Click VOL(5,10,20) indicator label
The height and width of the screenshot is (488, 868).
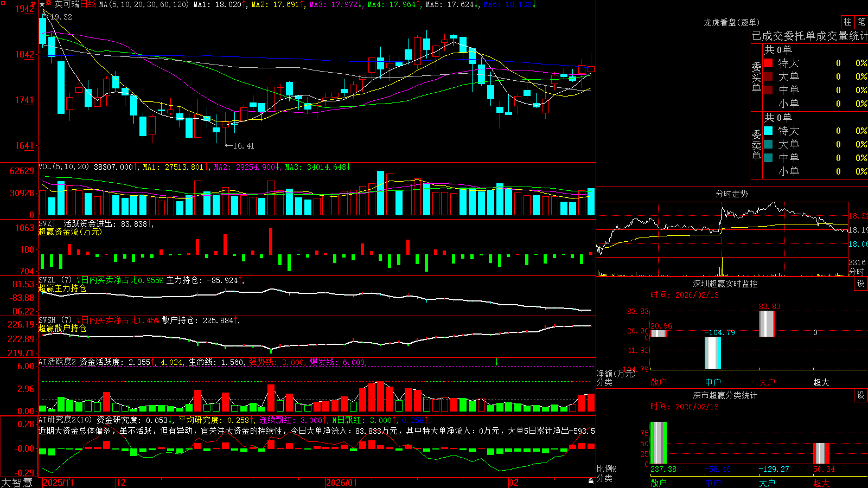coord(64,167)
